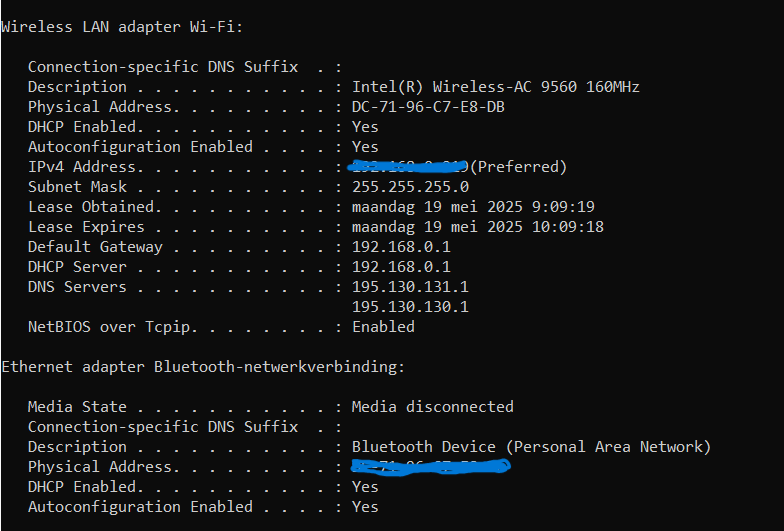Viewport: 784px width, 531px height.
Task: Click the Intel(R) Wireless-AC 9560 160MHz description
Action: 496,86
